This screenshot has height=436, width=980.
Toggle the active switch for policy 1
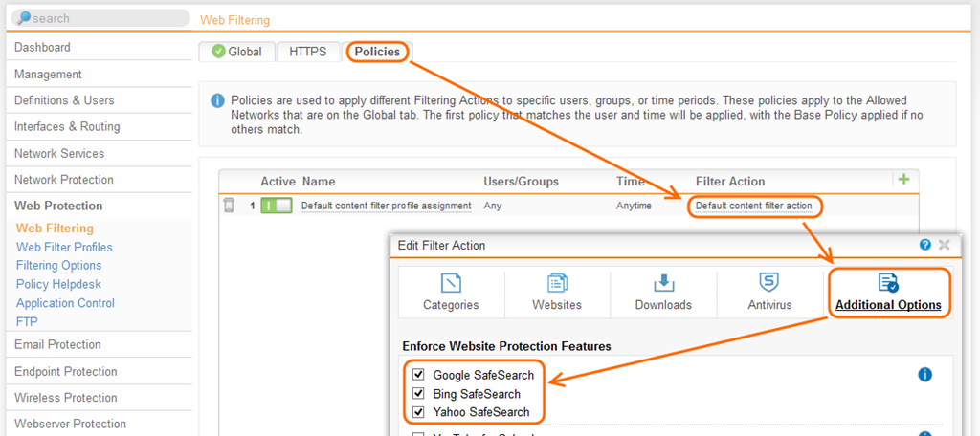click(276, 206)
